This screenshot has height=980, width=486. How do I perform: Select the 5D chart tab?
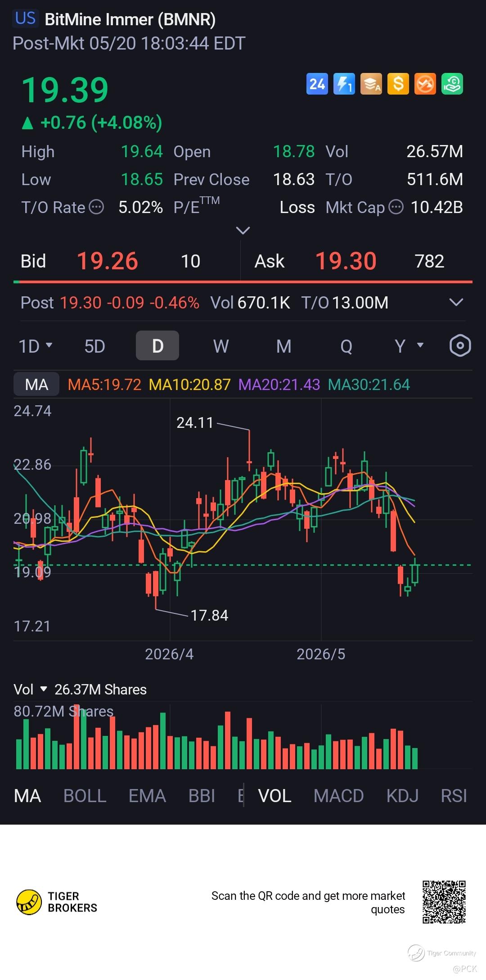[94, 346]
